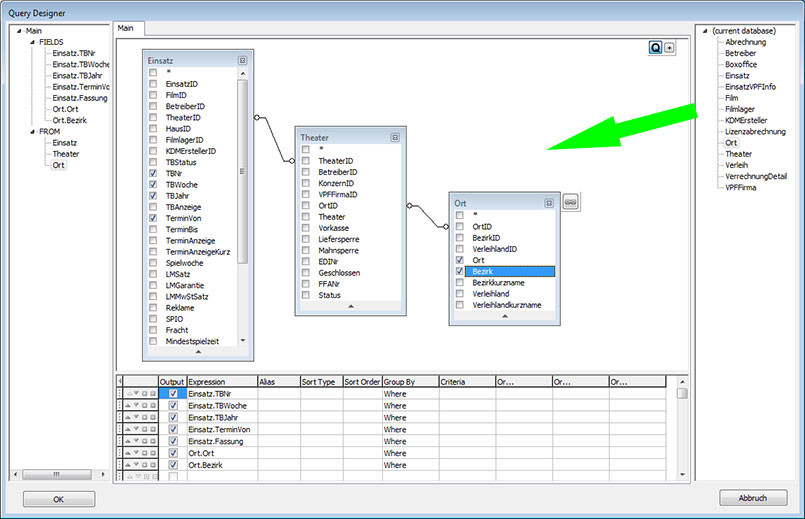Uncheck the TBNr field in Einsatz table
Screen dimensions: 805x519
[x=153, y=173]
